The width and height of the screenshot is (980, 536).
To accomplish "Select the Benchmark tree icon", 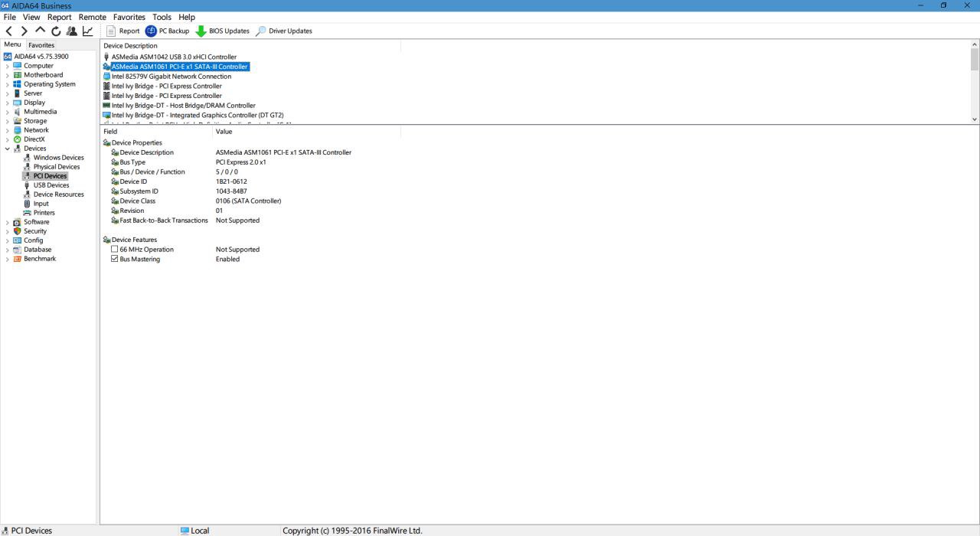I will 18,259.
